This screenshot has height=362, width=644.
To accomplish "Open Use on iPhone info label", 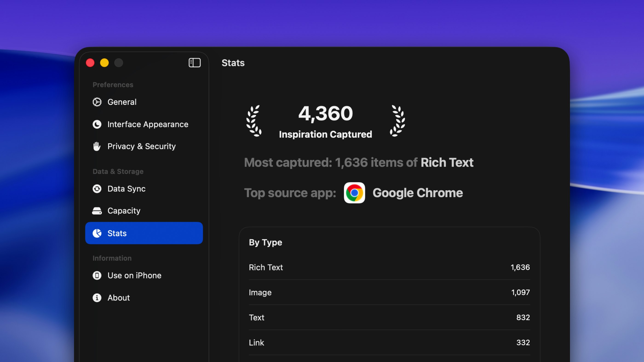I will [135, 275].
